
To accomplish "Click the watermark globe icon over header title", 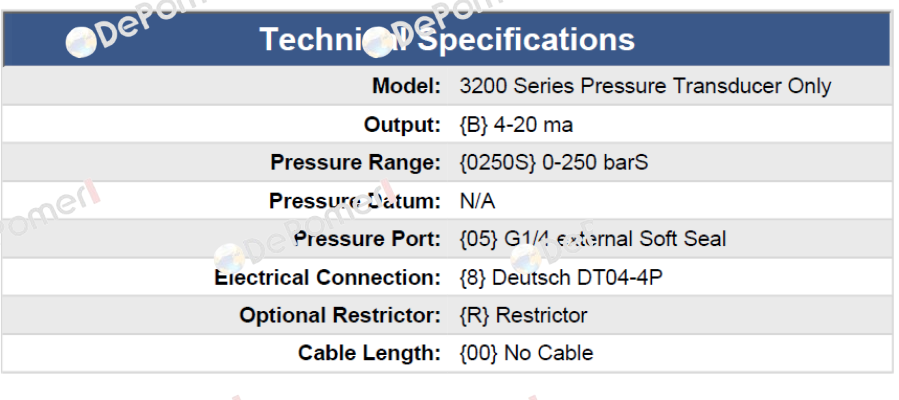I will (x=378, y=43).
